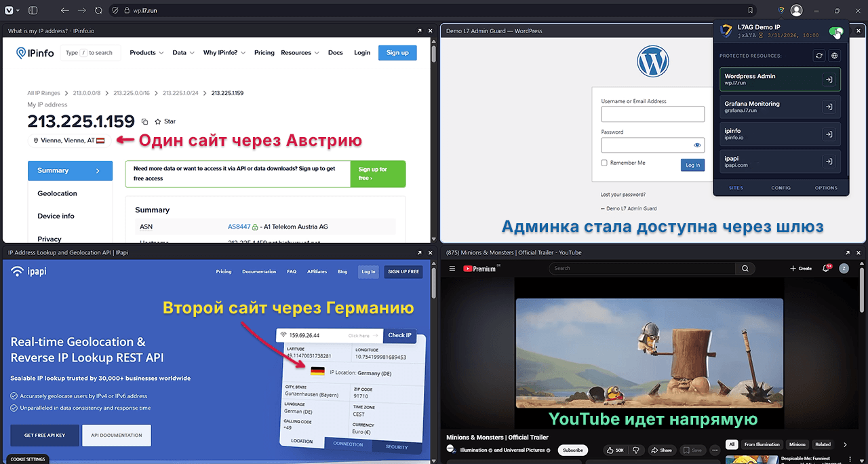Star the IP address on IPinfo
Viewport: 868px width, 464px height.
165,121
